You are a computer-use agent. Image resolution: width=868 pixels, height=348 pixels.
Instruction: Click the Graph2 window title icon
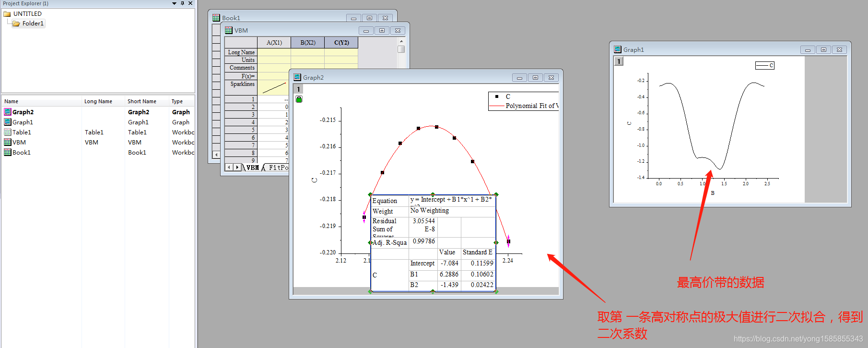(x=297, y=77)
